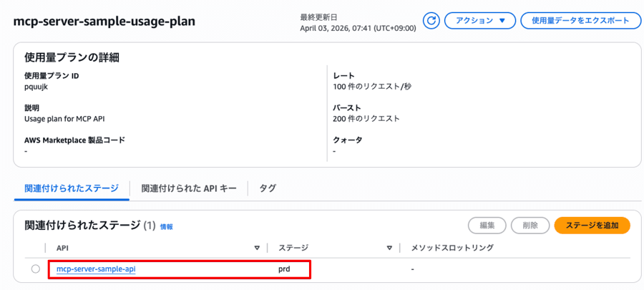Open the 関連付けられた API キー tab
The width and height of the screenshot is (644, 290).
point(189,188)
